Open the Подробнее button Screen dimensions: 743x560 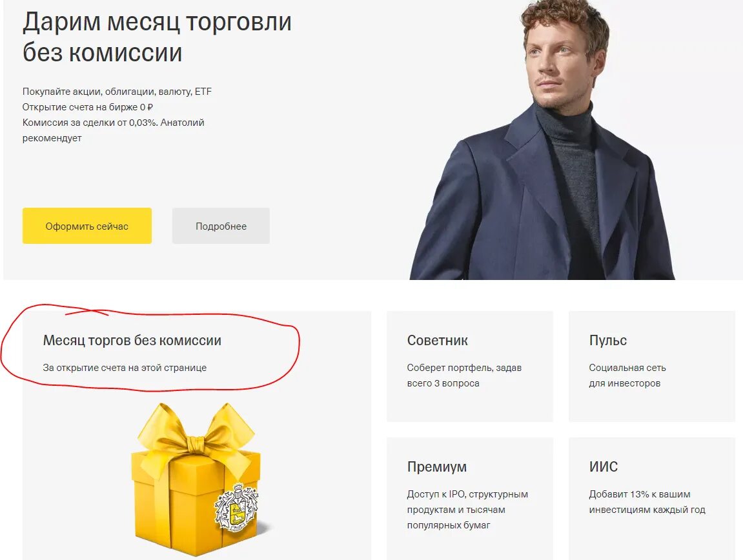tap(221, 226)
